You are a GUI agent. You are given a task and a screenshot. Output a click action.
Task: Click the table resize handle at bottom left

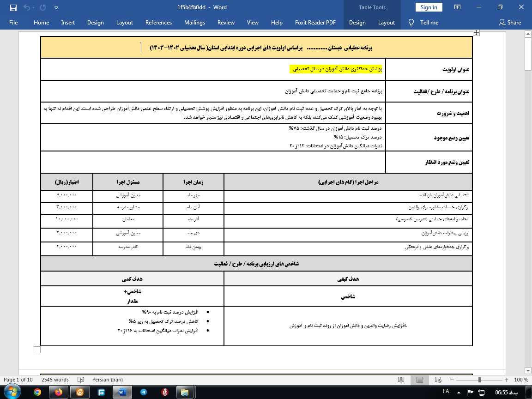point(37,350)
